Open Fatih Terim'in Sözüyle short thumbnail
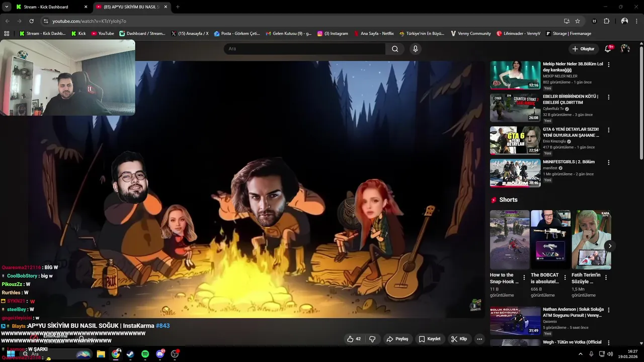The image size is (644, 362). tap(591, 240)
